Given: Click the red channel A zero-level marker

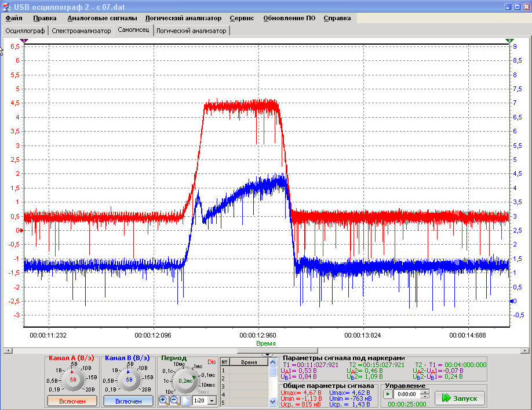Looking at the screenshot, I should 21,230.
